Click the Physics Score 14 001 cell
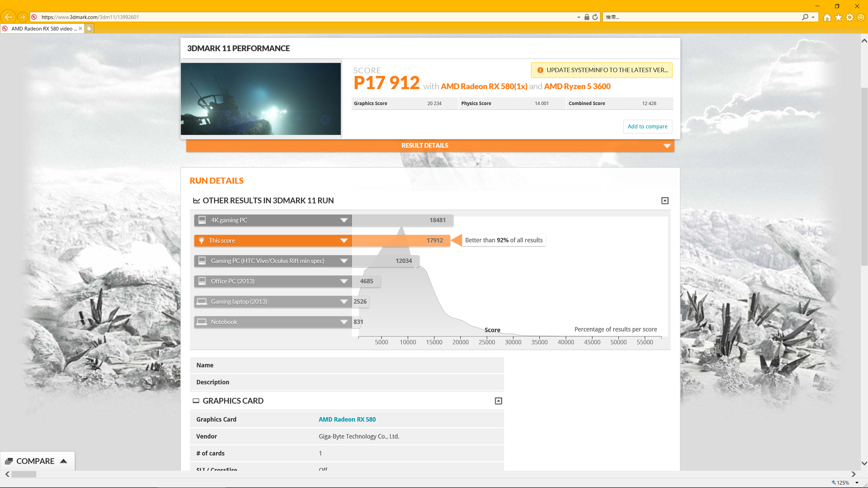868x488 pixels. click(512, 103)
